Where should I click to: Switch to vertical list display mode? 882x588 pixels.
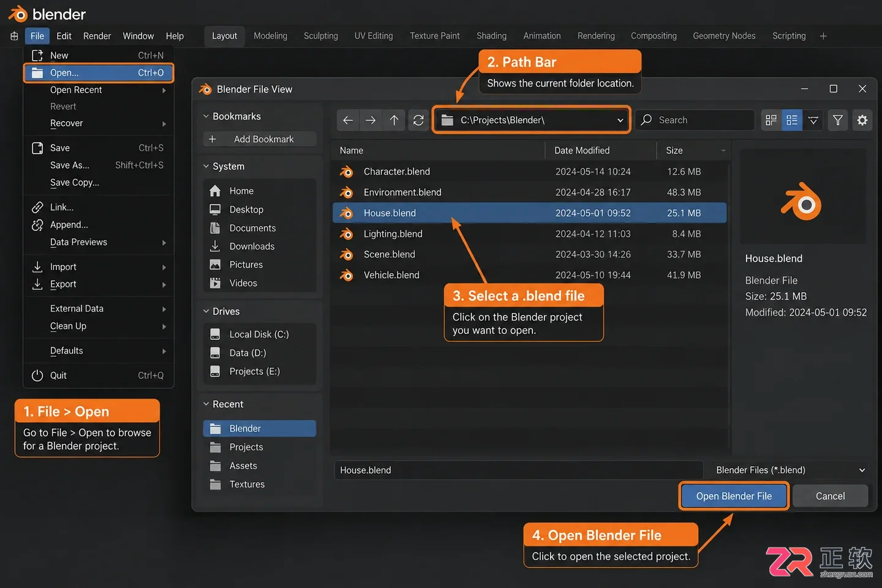click(x=792, y=120)
